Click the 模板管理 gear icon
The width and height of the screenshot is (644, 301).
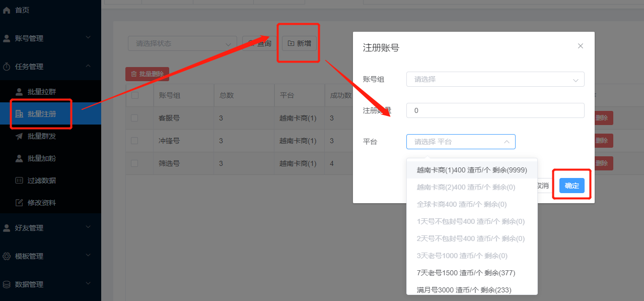click(7, 256)
